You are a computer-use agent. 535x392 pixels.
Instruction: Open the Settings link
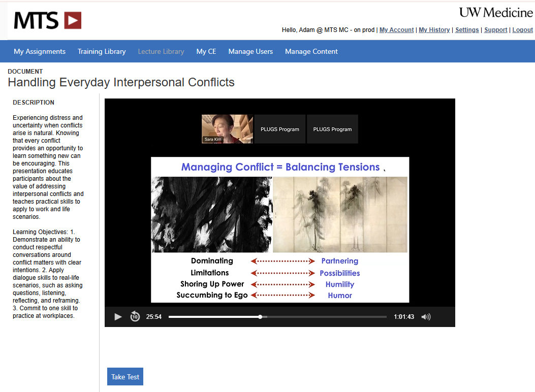467,30
